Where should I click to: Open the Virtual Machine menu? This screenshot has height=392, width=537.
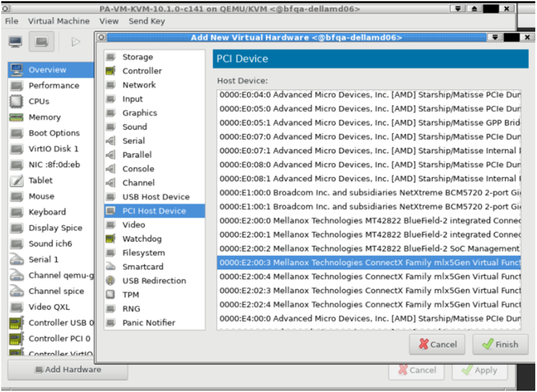tap(59, 21)
